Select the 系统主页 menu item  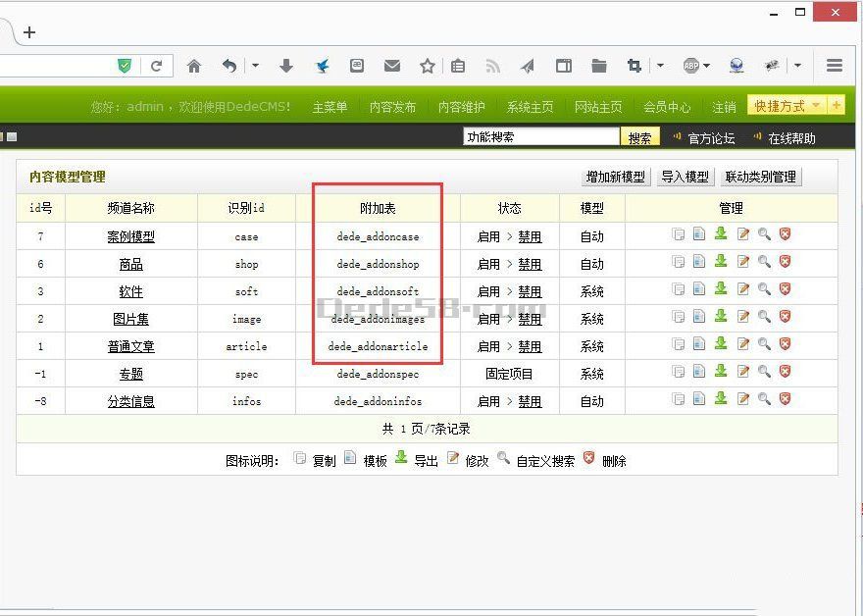pyautogui.click(x=529, y=107)
